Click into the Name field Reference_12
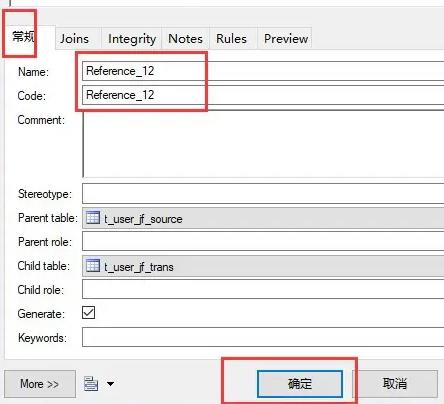Screen dimensions: 444x404 tap(263, 71)
